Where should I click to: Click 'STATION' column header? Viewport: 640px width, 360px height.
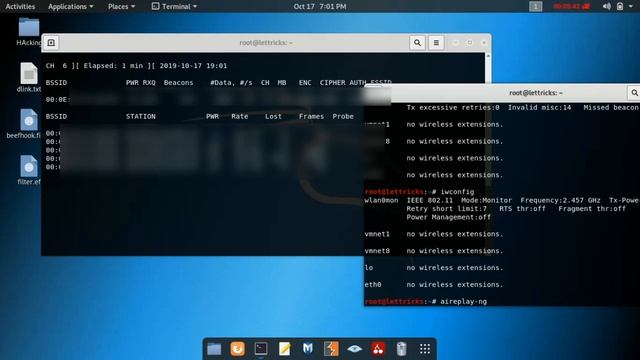140,116
